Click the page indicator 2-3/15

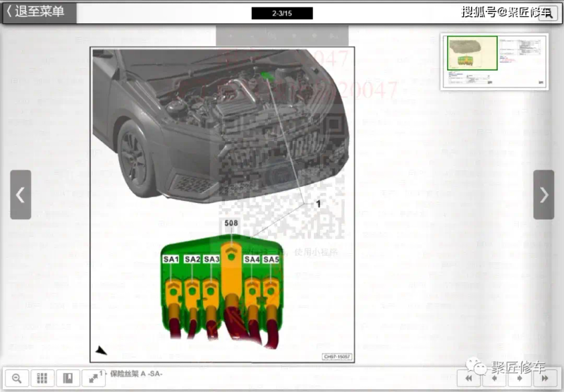click(x=282, y=13)
